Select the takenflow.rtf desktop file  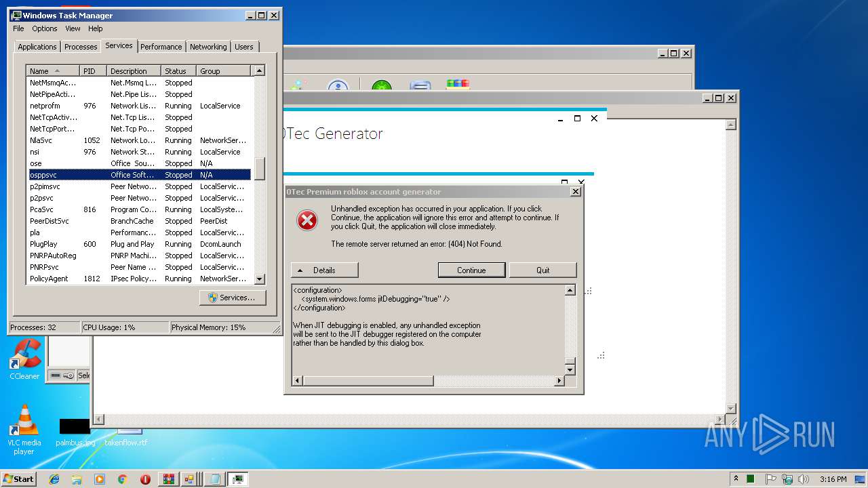[126, 437]
